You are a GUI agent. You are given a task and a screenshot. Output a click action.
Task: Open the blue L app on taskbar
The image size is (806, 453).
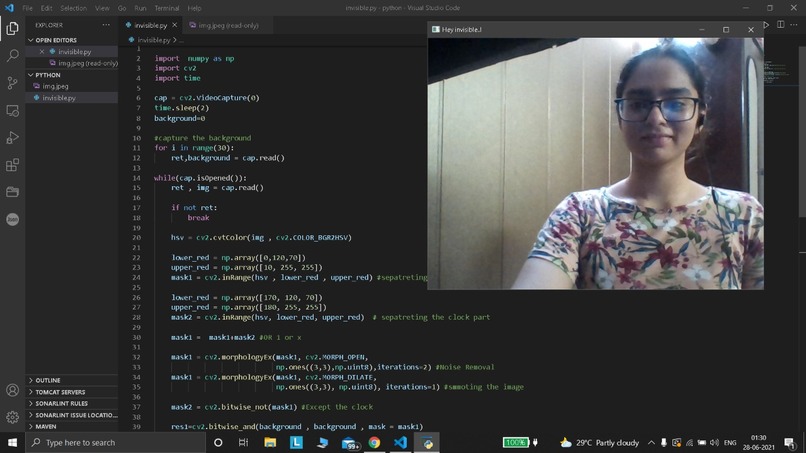coord(296,442)
